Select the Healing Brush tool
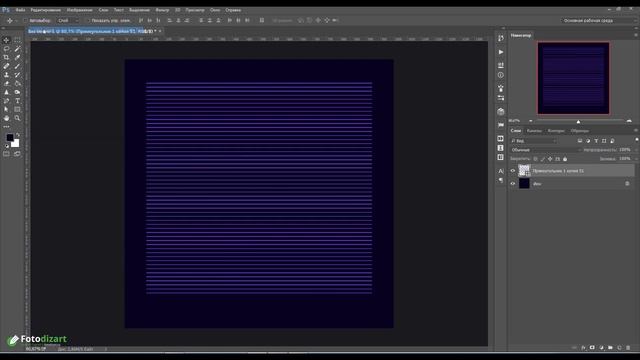Screen dimensions: 640x360 pos(6,66)
